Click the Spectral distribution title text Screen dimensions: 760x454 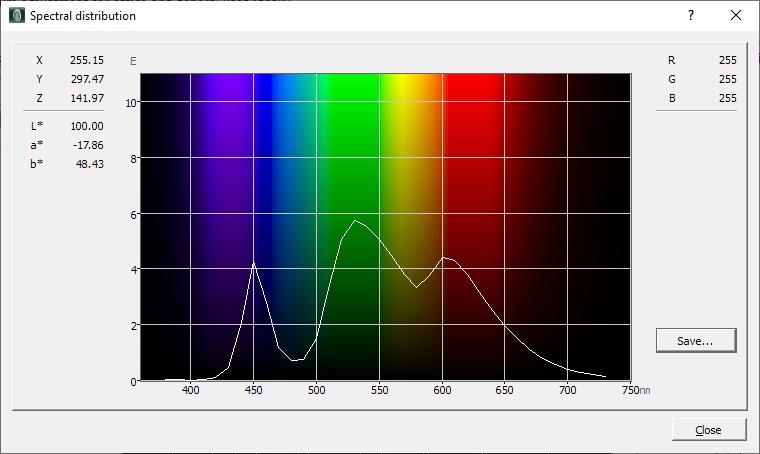pos(83,16)
